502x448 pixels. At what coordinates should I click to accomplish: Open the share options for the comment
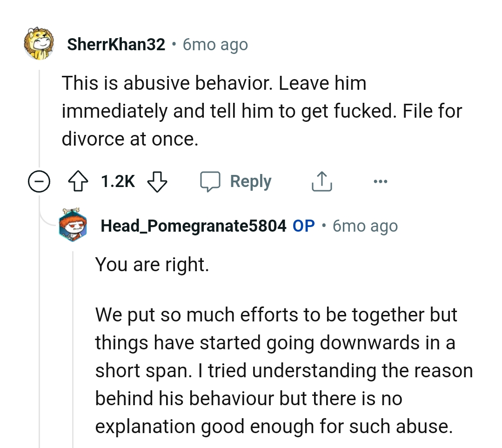pyautogui.click(x=321, y=181)
